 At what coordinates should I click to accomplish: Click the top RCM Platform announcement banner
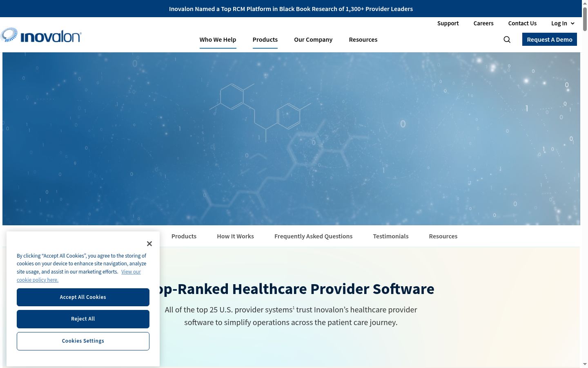[x=291, y=9]
